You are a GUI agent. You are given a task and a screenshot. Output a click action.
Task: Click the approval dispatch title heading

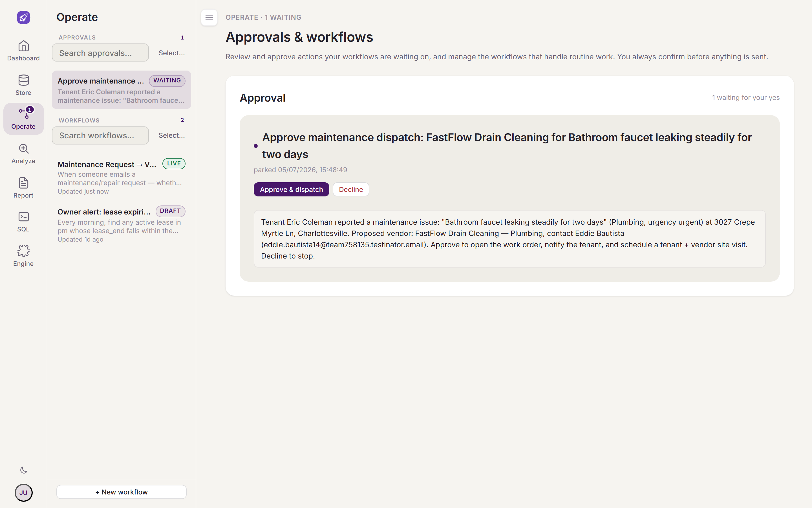(507, 146)
